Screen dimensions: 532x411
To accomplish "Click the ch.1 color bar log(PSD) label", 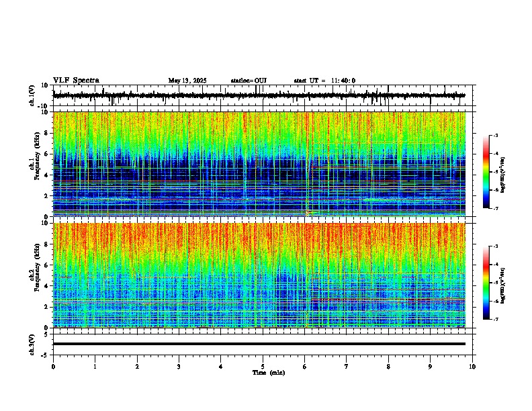I will tap(503, 175).
